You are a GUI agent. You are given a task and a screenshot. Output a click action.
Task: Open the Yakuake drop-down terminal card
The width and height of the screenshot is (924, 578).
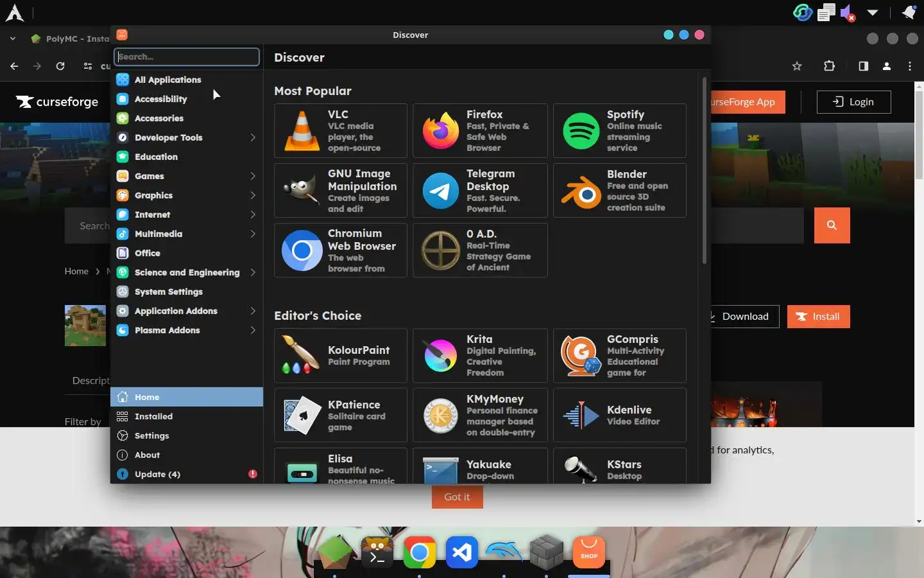(x=480, y=466)
